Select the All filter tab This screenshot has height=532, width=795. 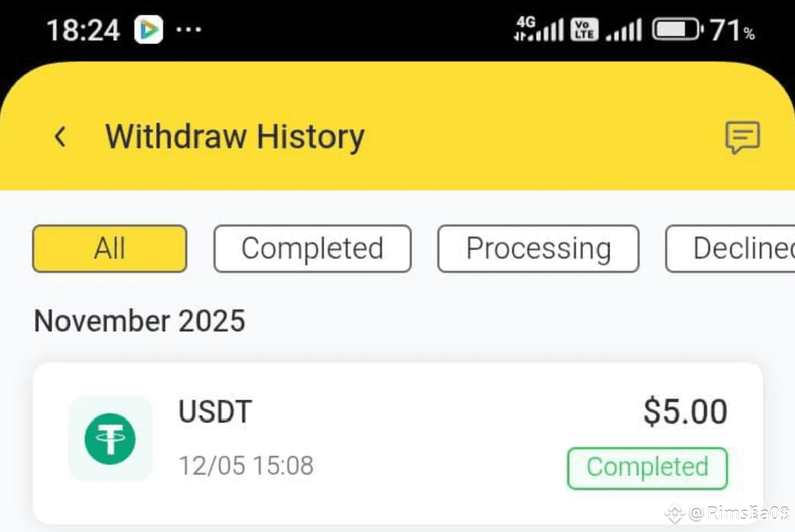point(110,249)
